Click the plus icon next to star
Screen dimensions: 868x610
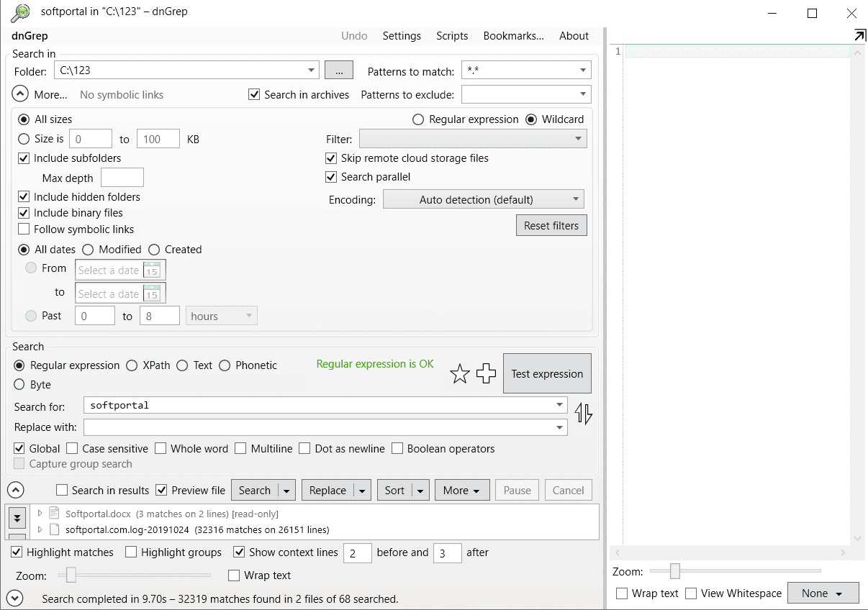pyautogui.click(x=487, y=373)
